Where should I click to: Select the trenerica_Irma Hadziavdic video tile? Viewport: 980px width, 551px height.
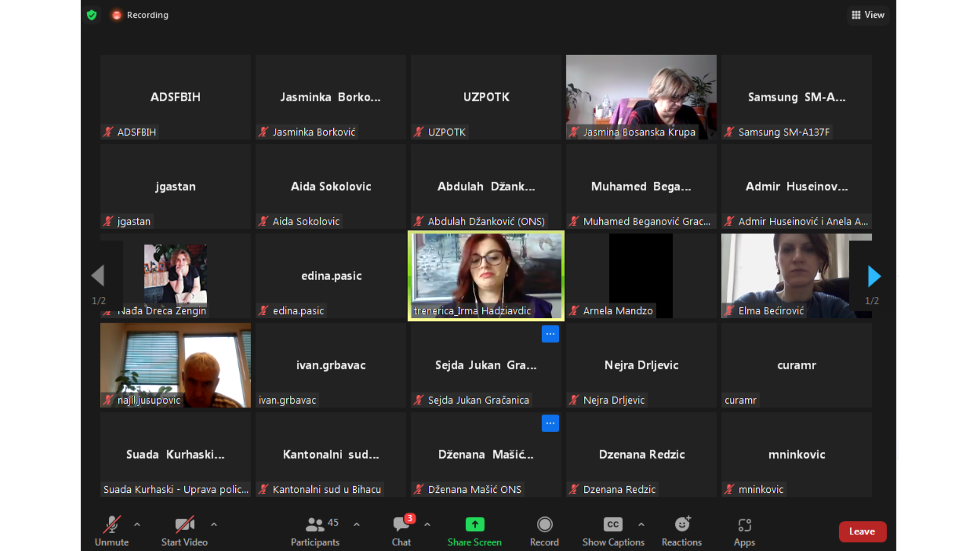click(x=486, y=275)
